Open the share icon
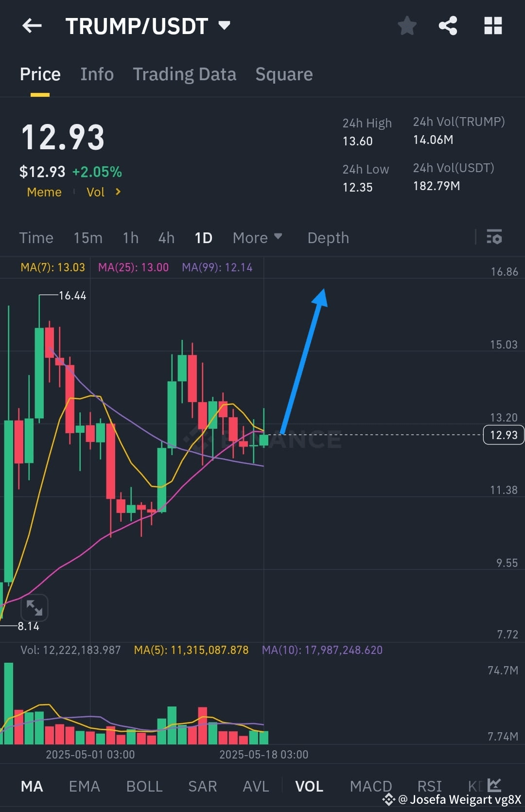Image resolution: width=525 pixels, height=812 pixels. click(448, 26)
